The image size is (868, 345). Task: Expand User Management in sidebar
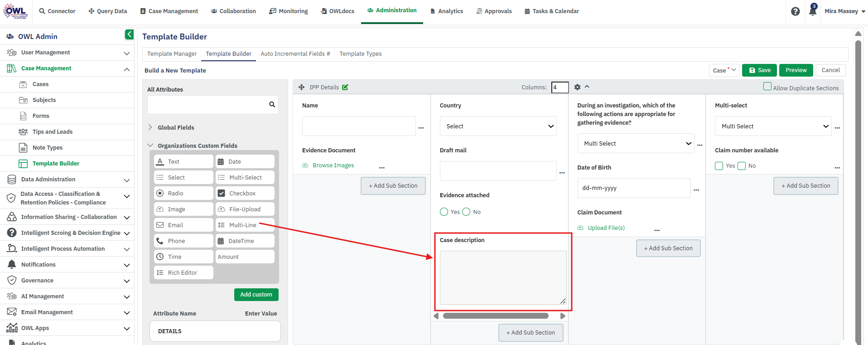click(x=67, y=53)
